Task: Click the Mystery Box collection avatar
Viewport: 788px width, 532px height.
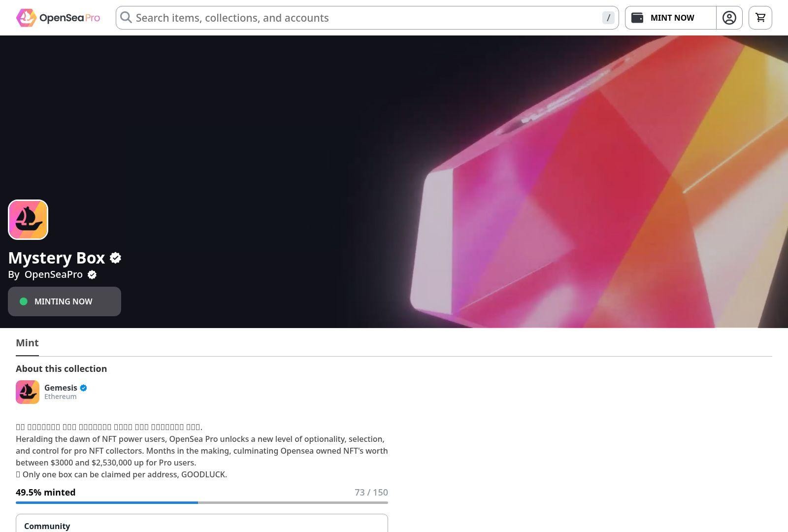Action: click(x=28, y=220)
